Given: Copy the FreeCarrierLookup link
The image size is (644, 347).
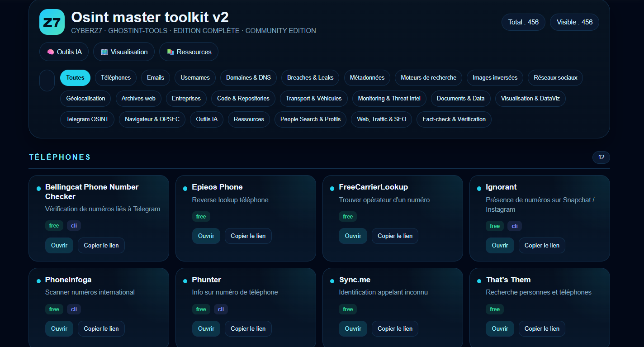Looking at the screenshot, I should (395, 236).
